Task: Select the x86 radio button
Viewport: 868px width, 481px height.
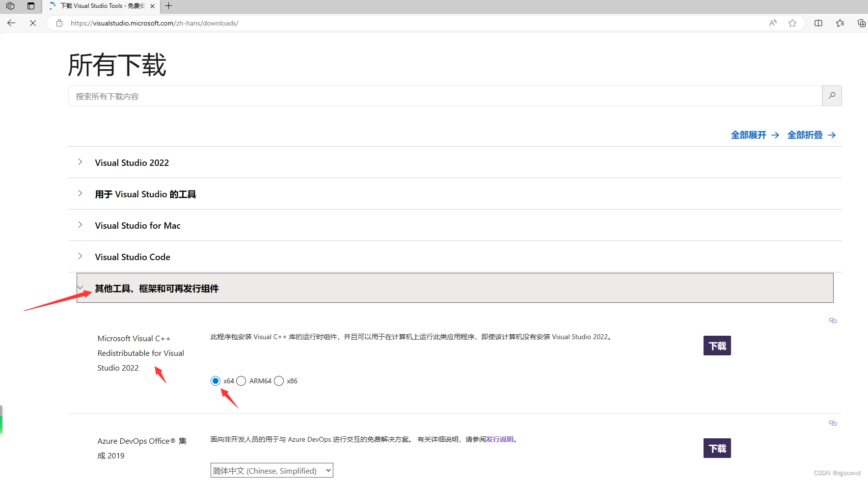Action: 279,381
